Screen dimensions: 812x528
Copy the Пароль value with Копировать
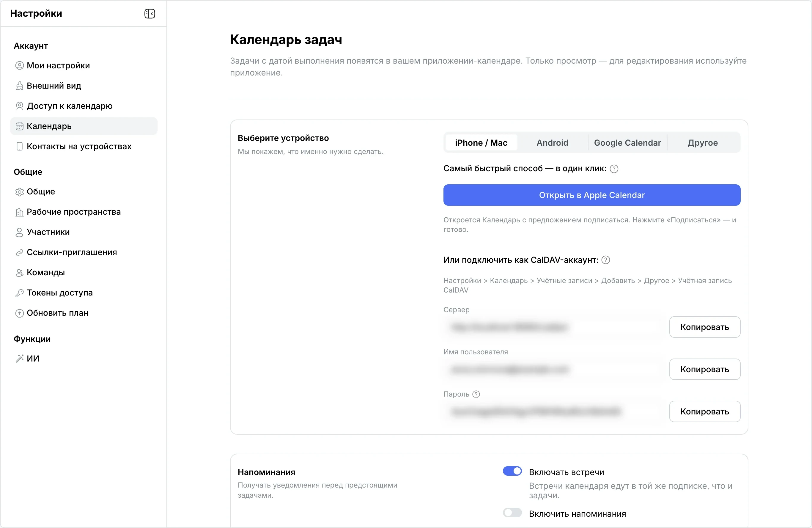704,412
